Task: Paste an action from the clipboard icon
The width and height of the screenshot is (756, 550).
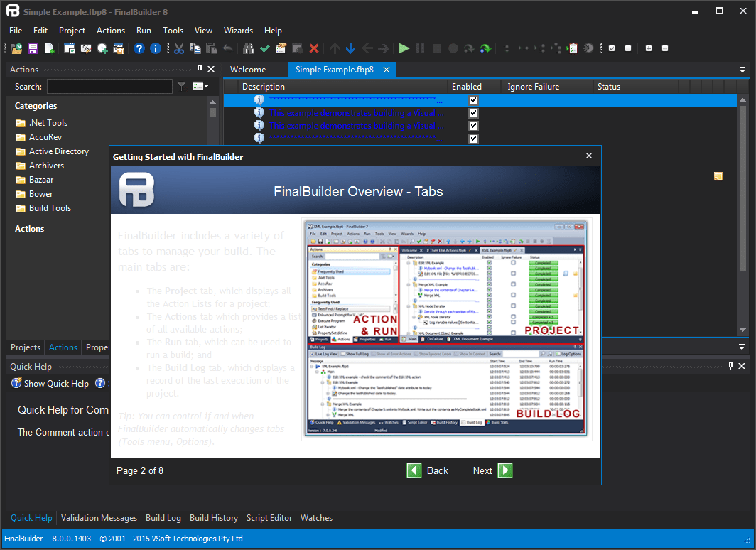Action: click(x=213, y=48)
